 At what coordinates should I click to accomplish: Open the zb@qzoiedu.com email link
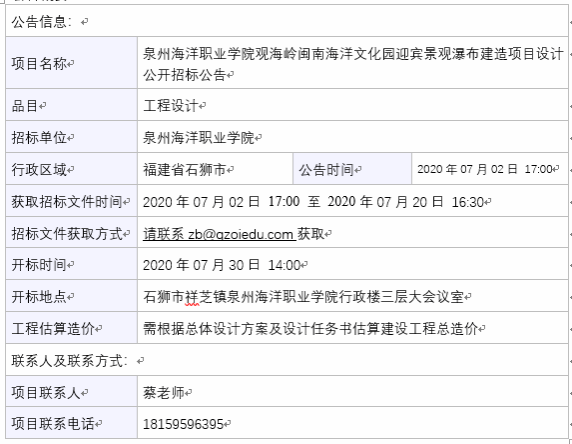coord(241,234)
